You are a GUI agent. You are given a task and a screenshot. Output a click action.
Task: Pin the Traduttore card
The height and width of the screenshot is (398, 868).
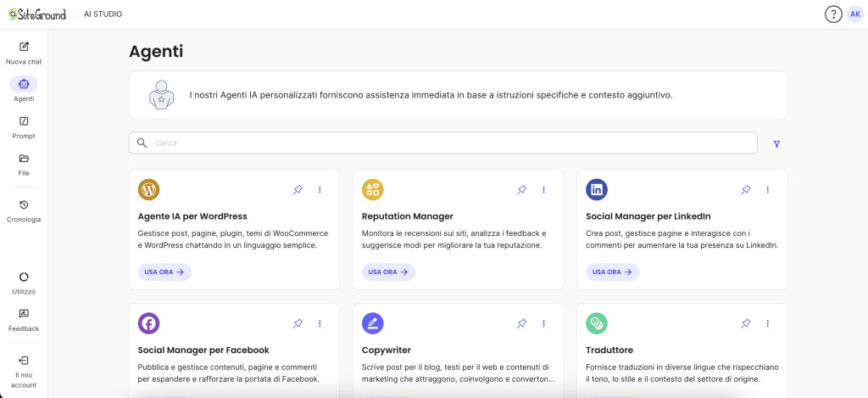click(x=746, y=323)
